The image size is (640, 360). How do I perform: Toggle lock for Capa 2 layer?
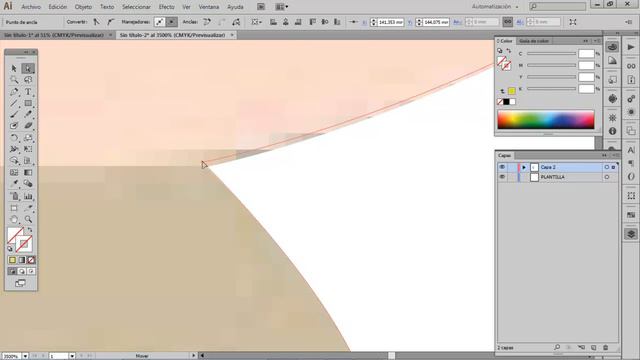point(512,167)
